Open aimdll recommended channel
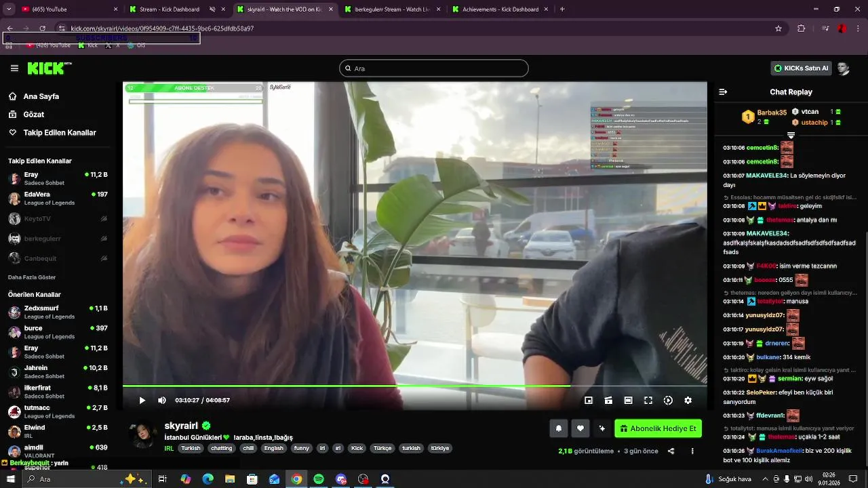This screenshot has height=488, width=868. pos(58,450)
